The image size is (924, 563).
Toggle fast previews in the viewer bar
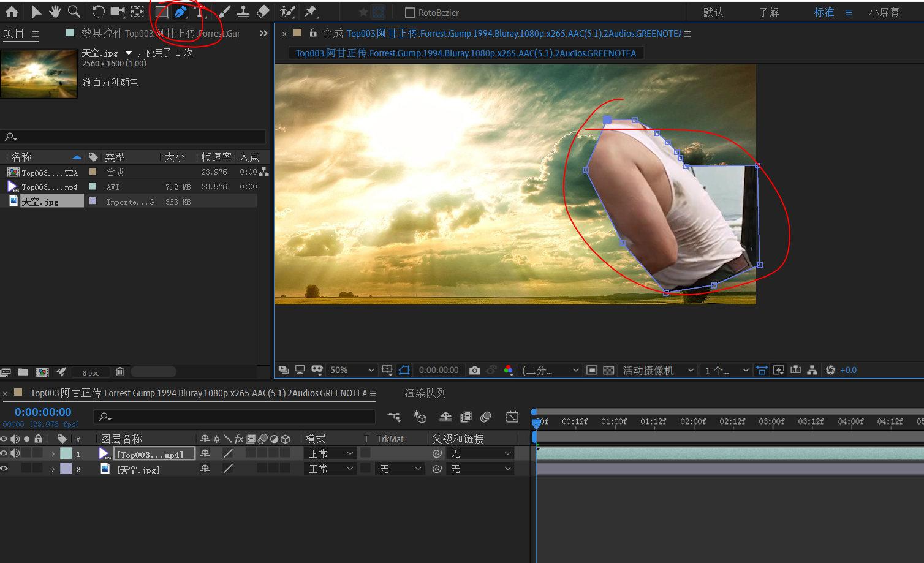[779, 370]
